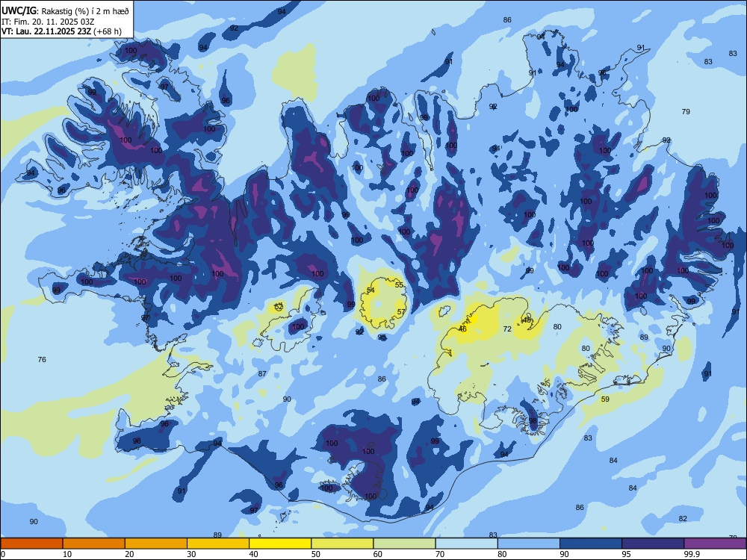This screenshot has height=560, width=747.
Task: Click the humidity value 76 over the western sea
Action: [42, 360]
